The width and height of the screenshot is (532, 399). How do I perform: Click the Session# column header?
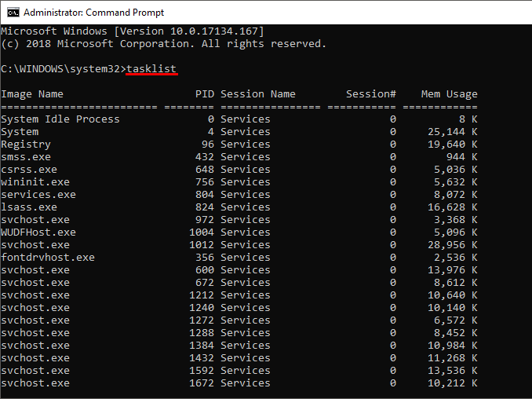[371, 94]
